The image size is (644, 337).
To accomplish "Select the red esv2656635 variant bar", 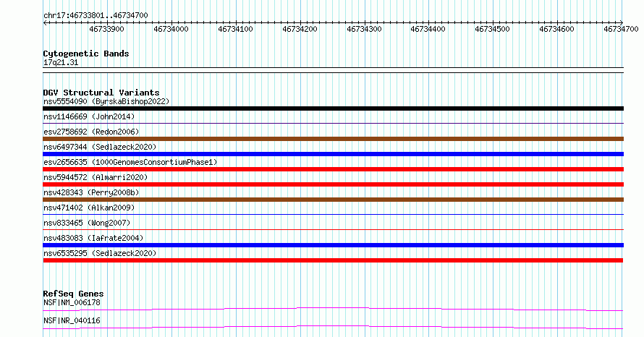I will [x=333, y=169].
